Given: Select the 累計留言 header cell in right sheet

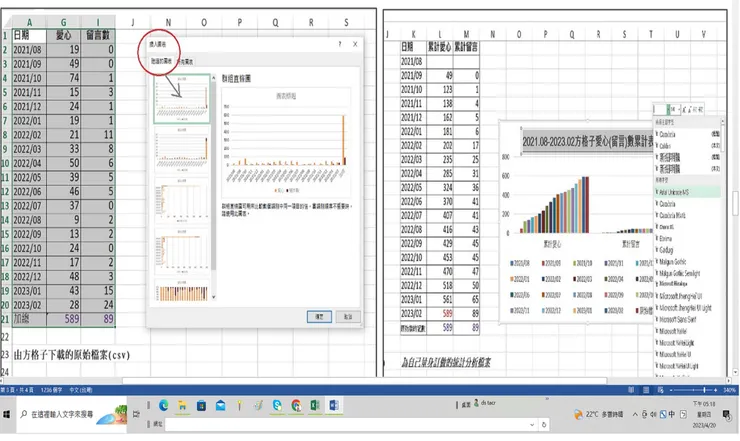Looking at the screenshot, I should click(x=466, y=47).
